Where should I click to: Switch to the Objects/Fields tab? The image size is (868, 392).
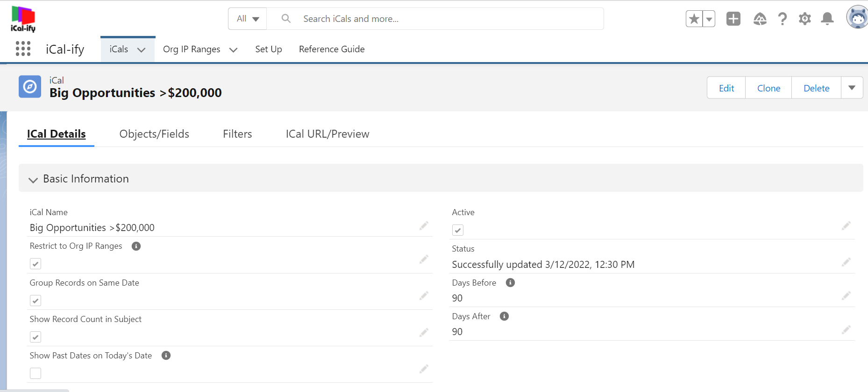[x=154, y=134]
